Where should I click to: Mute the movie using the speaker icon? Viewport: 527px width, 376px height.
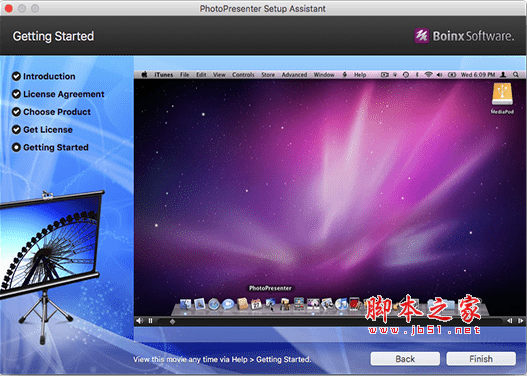139,321
